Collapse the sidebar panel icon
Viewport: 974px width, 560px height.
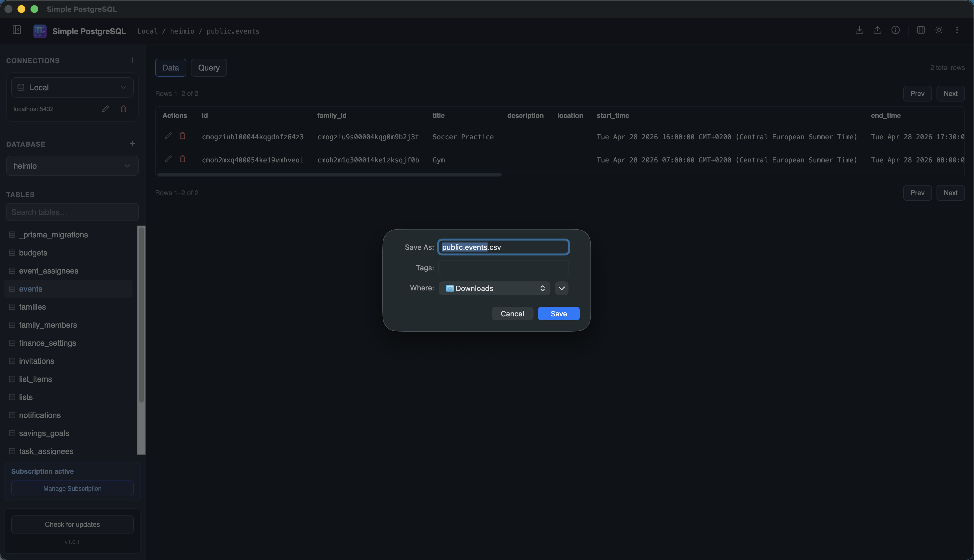point(17,30)
